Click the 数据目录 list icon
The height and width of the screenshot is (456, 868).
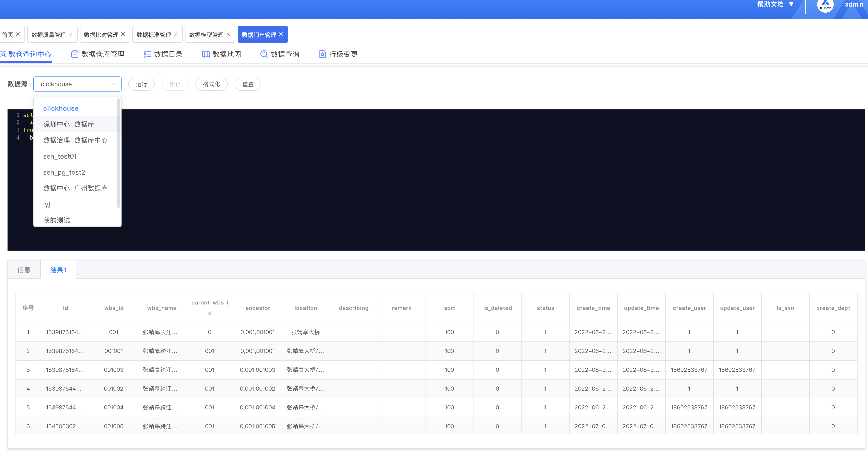click(147, 54)
